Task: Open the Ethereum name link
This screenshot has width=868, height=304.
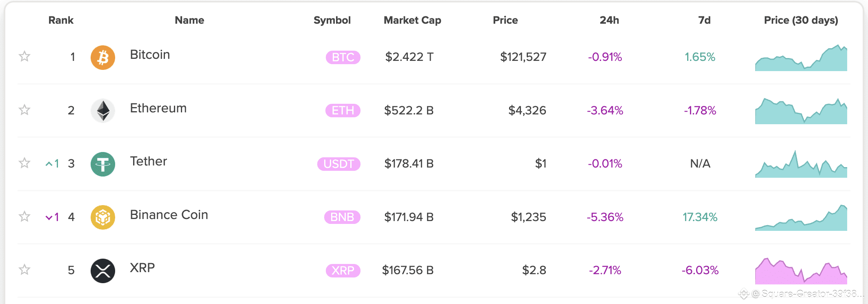Action: coord(158,108)
